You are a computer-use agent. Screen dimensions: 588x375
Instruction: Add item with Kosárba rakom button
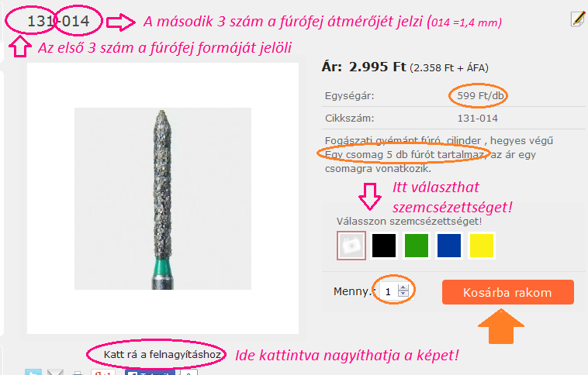[x=508, y=292]
